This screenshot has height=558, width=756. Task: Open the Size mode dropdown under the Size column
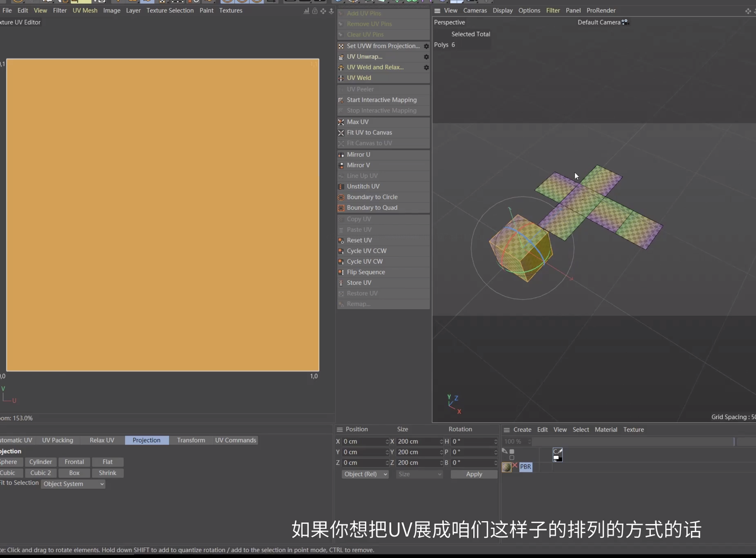point(419,474)
